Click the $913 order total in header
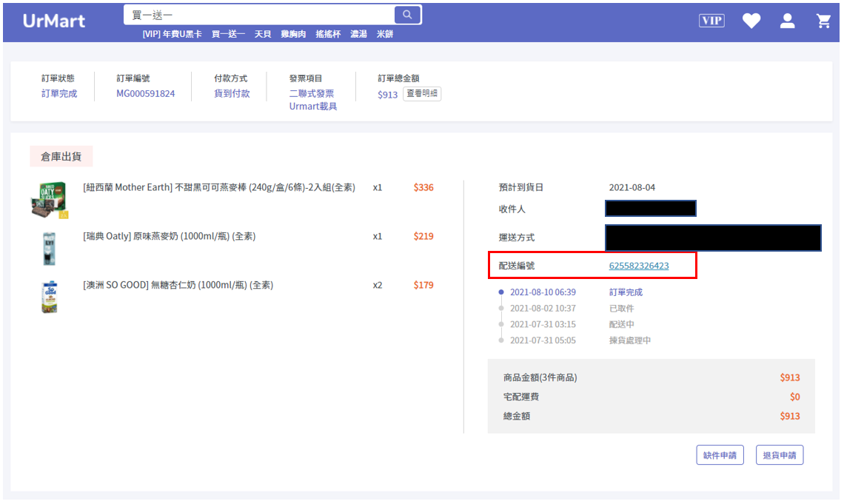844x504 pixels. point(387,95)
